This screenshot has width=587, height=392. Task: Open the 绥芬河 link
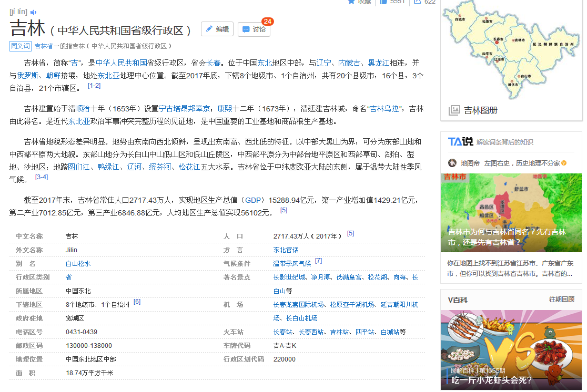[x=160, y=167]
